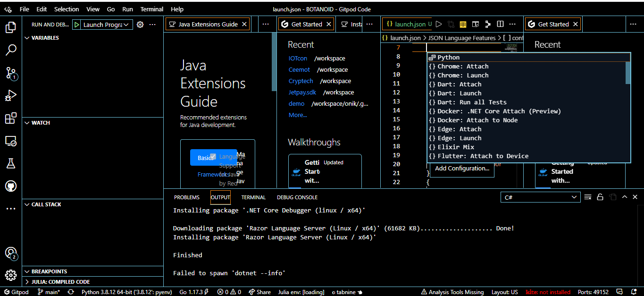Click the Add Configuration... button

click(x=462, y=169)
